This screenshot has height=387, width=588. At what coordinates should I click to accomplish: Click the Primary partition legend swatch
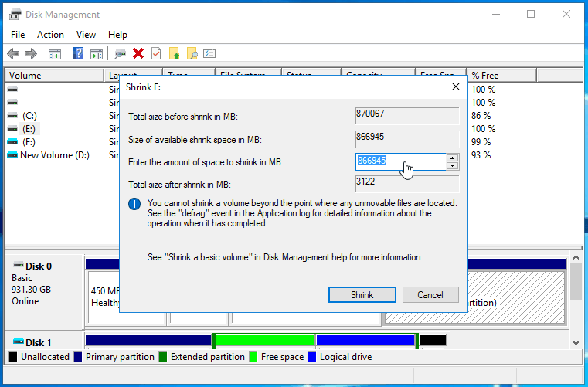point(77,357)
